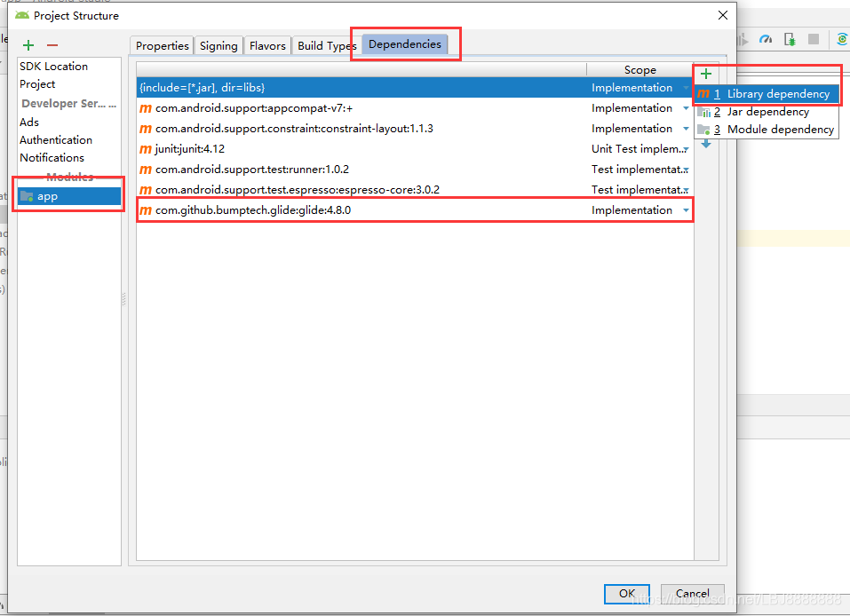The image size is (850, 616).
Task: Click the Cancel button
Action: 692,594
